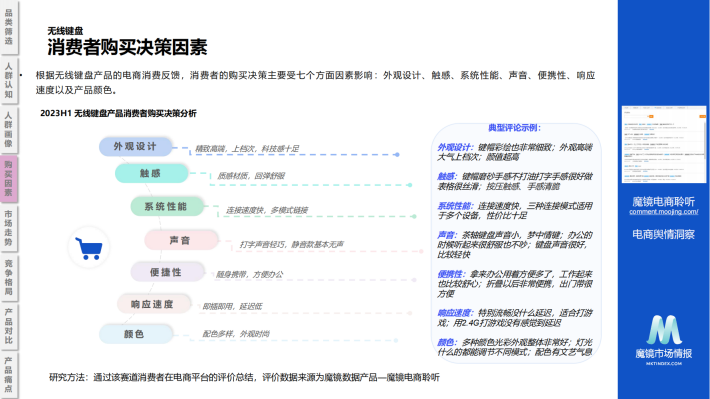710x399 pixels.
Task: Click the 典型评论示例 heading
Action: click(x=515, y=128)
